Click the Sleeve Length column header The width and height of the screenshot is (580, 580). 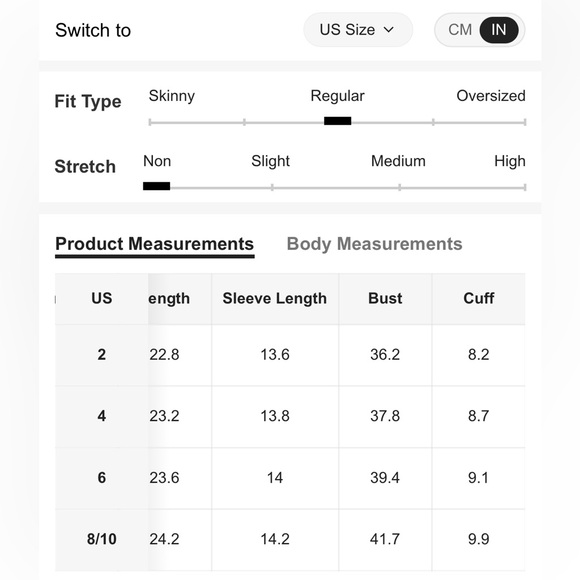click(x=275, y=299)
